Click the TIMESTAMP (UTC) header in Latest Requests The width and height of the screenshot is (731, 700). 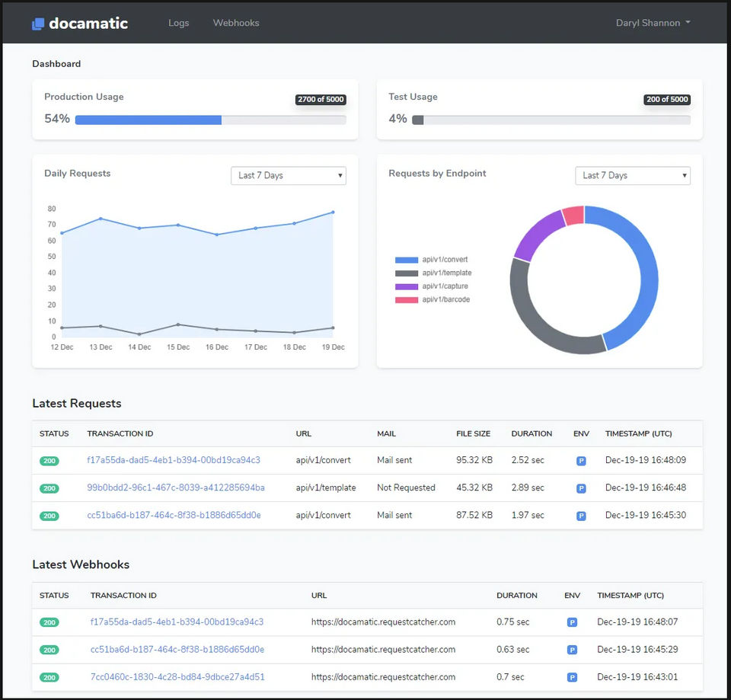point(639,433)
